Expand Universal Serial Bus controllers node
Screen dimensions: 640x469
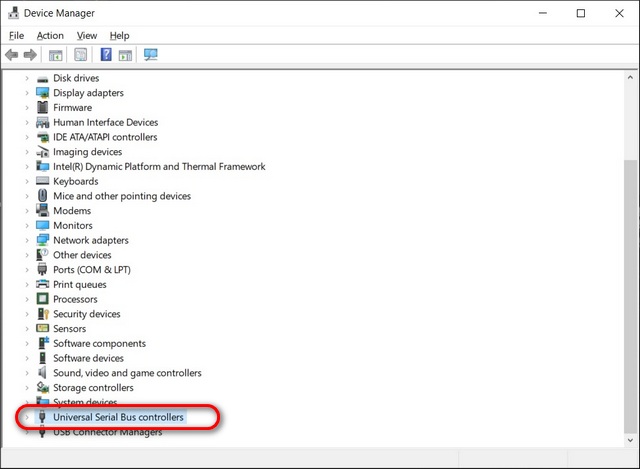pyautogui.click(x=27, y=417)
